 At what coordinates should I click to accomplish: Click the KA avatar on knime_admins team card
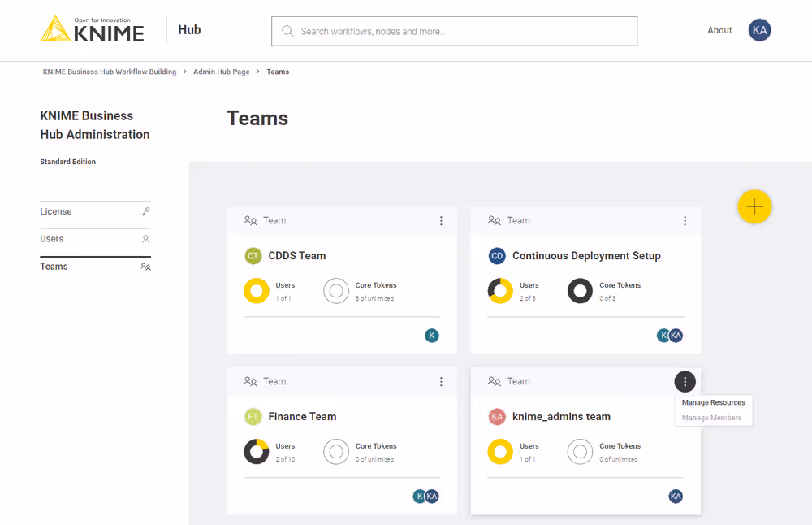(498, 416)
